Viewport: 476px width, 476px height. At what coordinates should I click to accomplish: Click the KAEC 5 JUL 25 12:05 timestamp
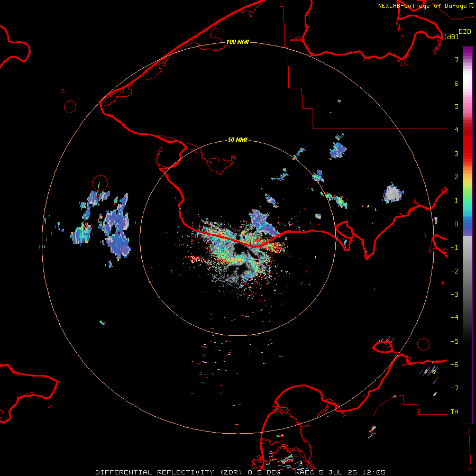[x=340, y=472]
